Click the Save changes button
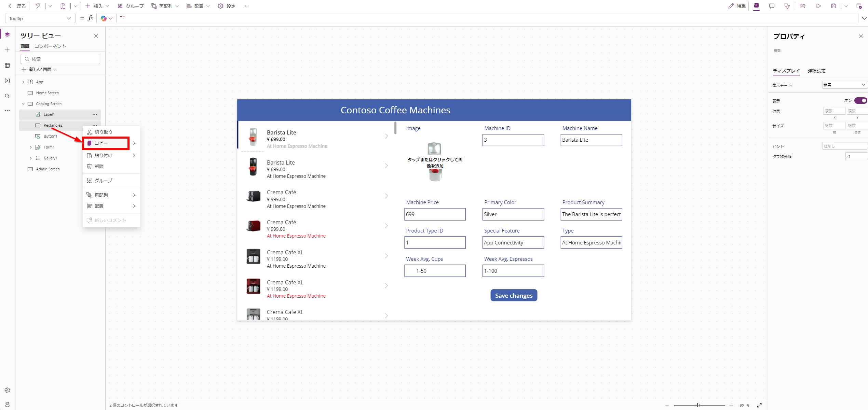868x410 pixels. pos(514,296)
